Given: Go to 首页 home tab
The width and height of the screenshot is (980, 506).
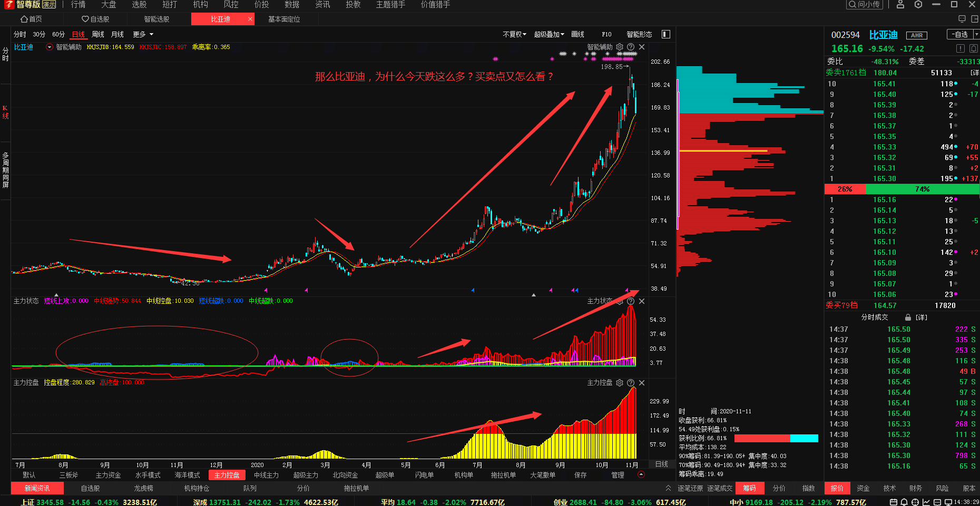Looking at the screenshot, I should tap(31, 19).
